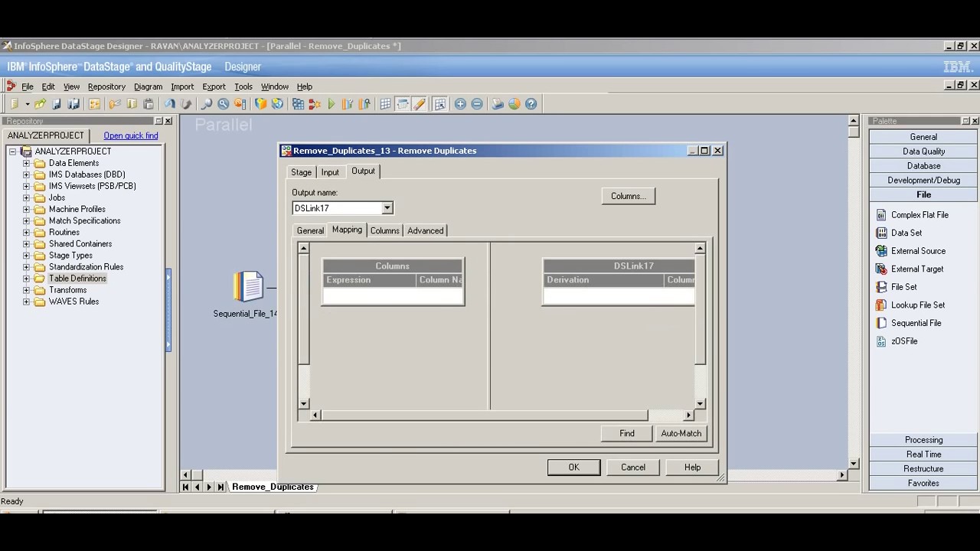
Task: Open the File menu
Action: (x=28, y=86)
